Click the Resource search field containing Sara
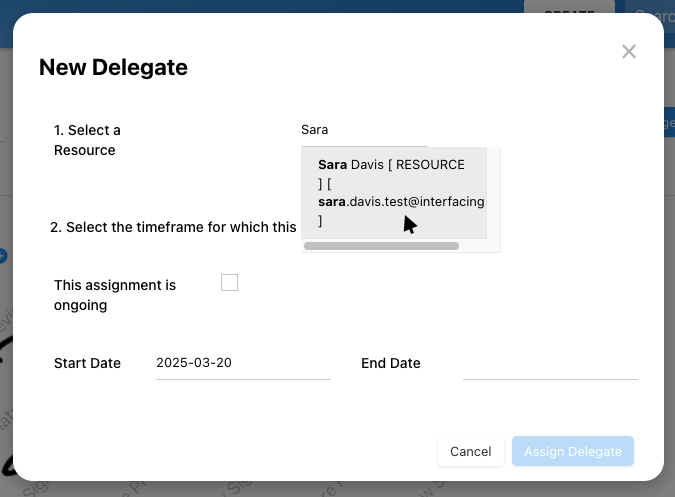Image resolution: width=675 pixels, height=497 pixels. pos(364,130)
